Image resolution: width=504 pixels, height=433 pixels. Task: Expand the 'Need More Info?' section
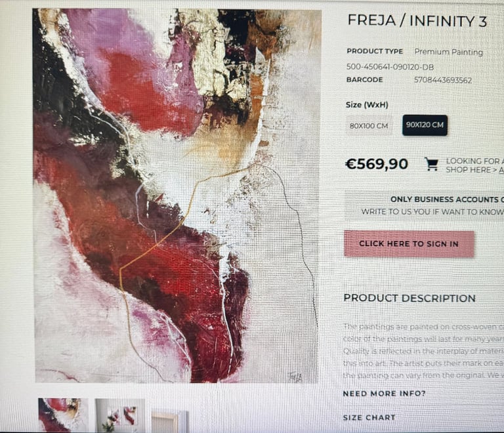point(384,394)
